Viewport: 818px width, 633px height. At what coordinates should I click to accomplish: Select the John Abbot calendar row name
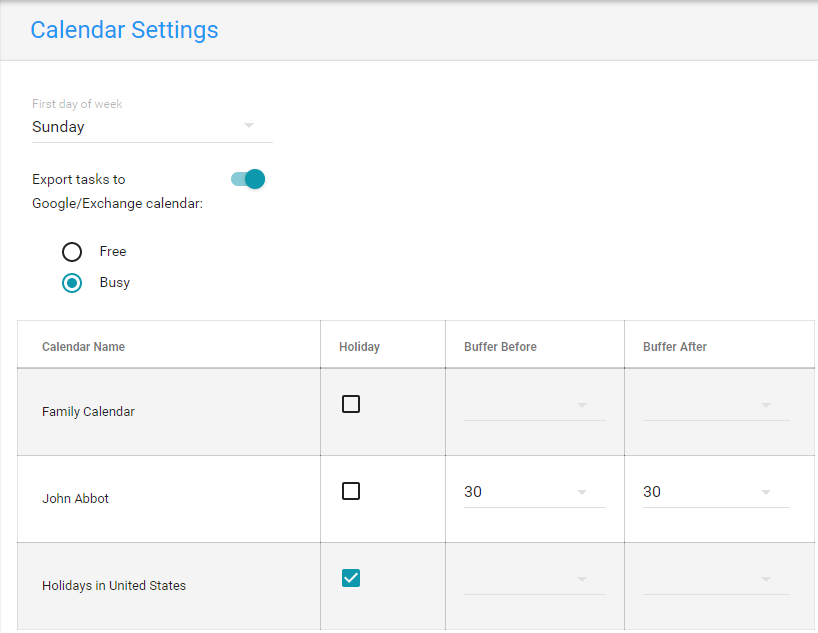click(75, 498)
